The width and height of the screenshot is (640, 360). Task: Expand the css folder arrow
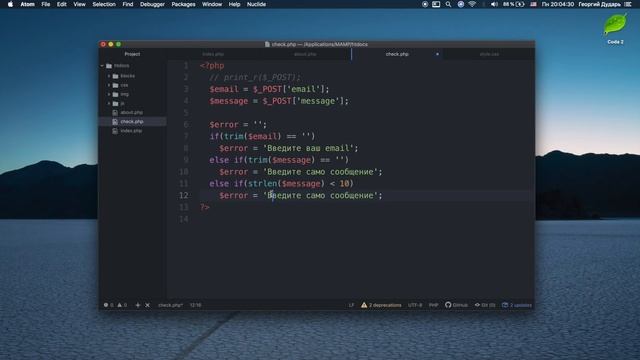(x=109, y=85)
